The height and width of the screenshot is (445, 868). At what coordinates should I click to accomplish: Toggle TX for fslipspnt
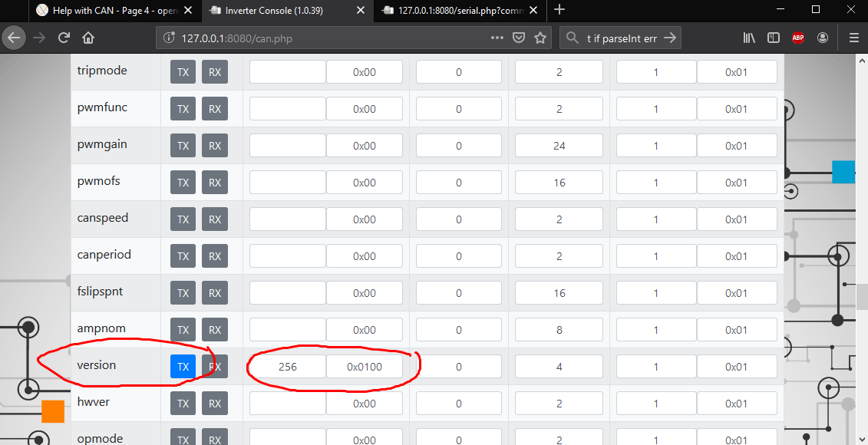point(183,293)
